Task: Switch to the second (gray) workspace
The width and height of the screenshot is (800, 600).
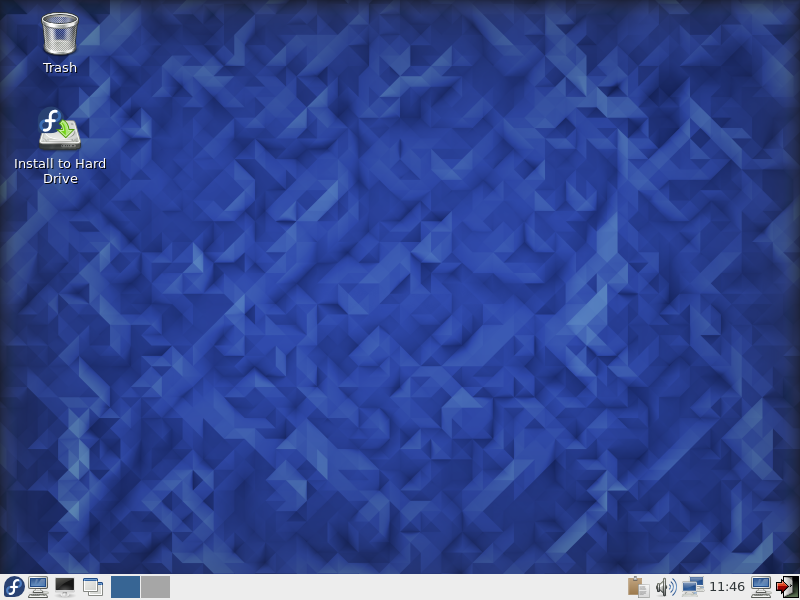Action: tap(155, 587)
